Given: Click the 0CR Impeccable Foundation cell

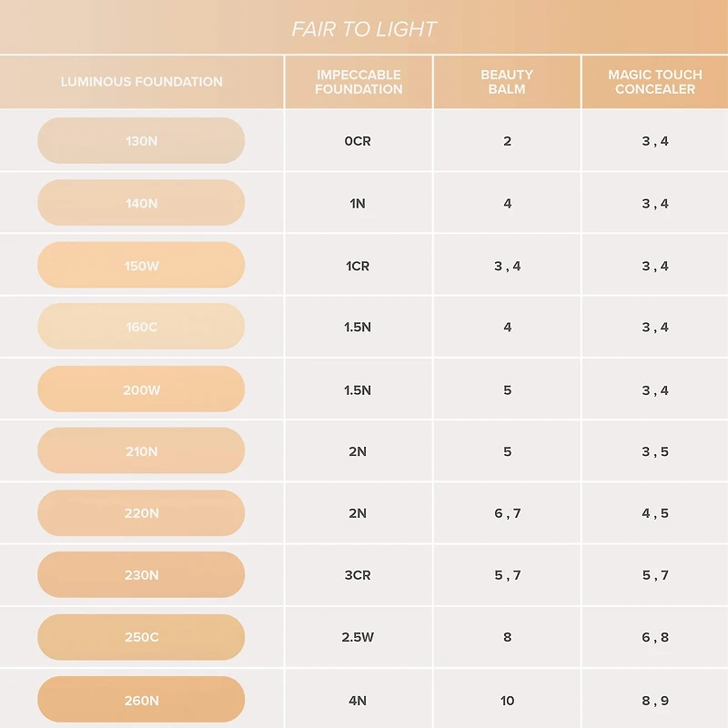Looking at the screenshot, I should coord(358,141).
